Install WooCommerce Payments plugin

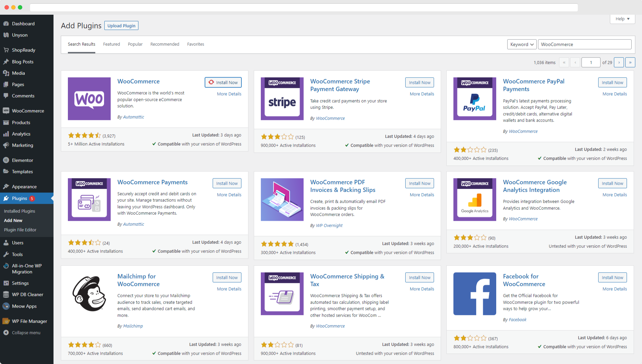coord(227,183)
